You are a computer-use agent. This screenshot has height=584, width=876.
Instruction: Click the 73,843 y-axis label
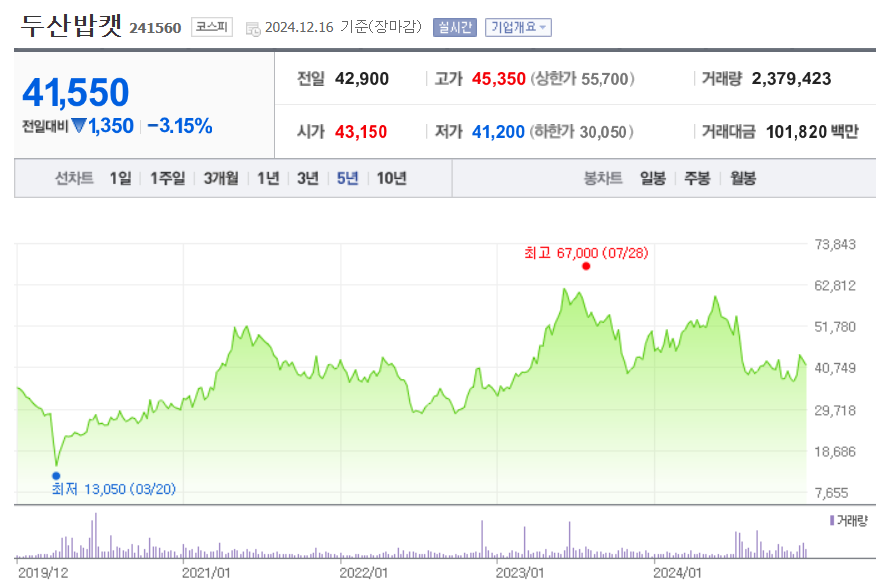(835, 244)
